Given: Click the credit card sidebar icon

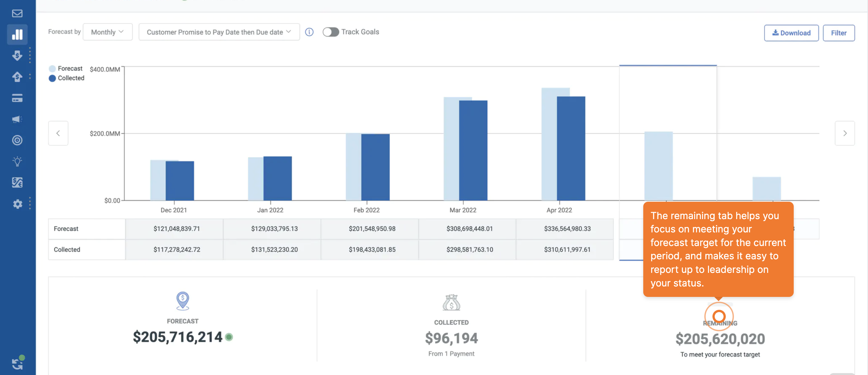Looking at the screenshot, I should coord(17,98).
